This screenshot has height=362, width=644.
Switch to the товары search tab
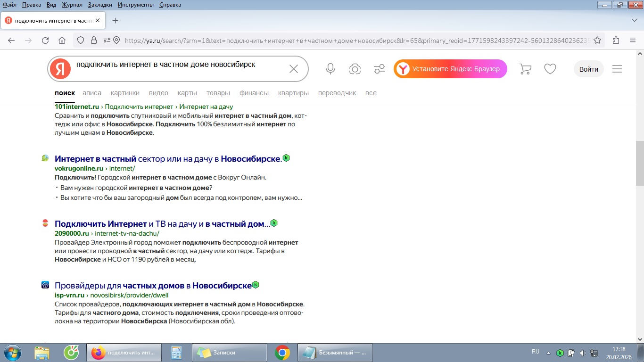[x=218, y=93]
